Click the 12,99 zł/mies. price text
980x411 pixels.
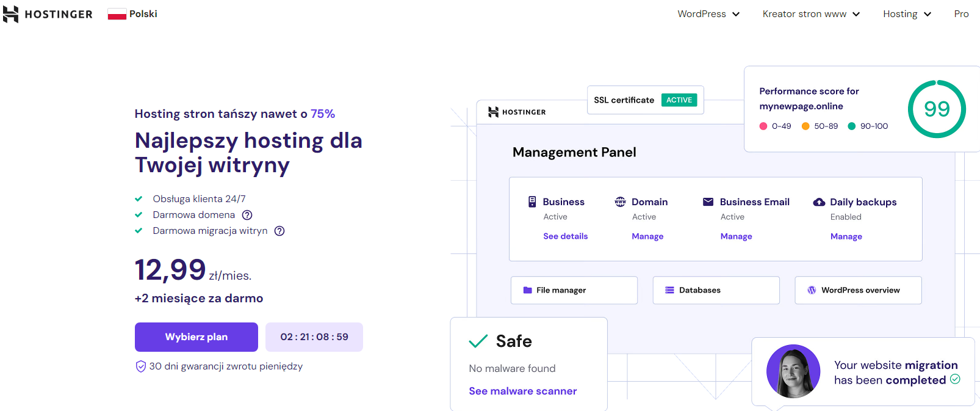pyautogui.click(x=193, y=271)
